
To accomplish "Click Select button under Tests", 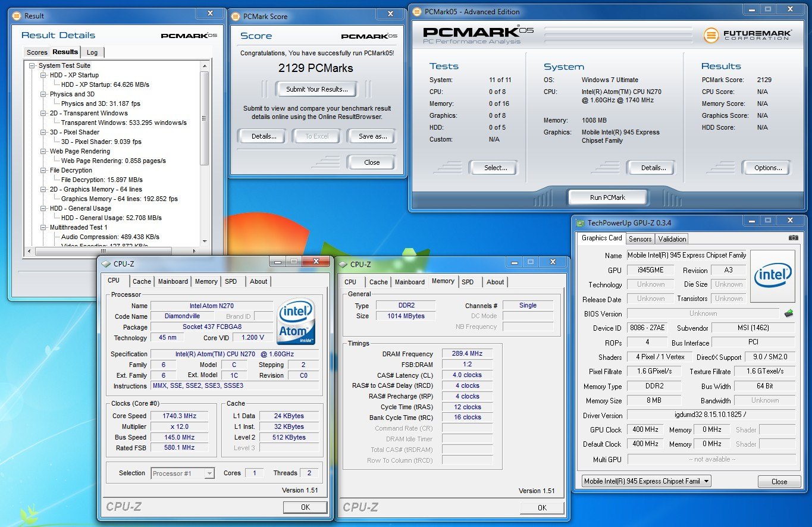I will click(495, 168).
